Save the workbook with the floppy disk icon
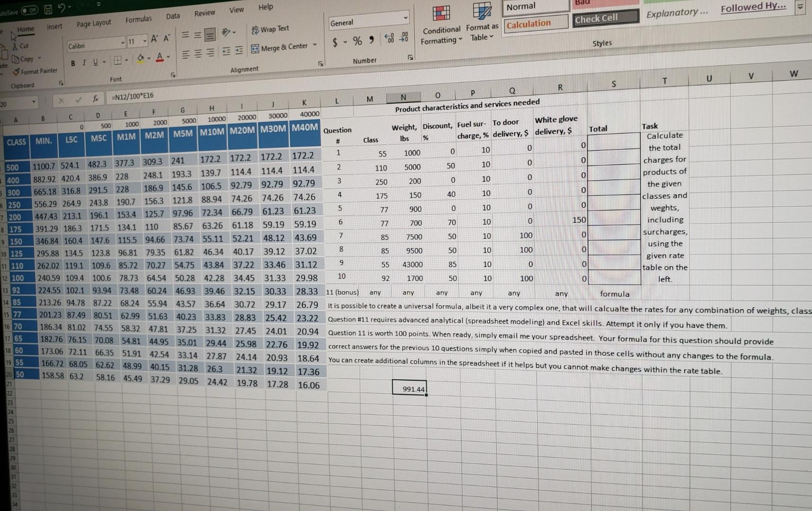The image size is (812, 511). pos(48,9)
